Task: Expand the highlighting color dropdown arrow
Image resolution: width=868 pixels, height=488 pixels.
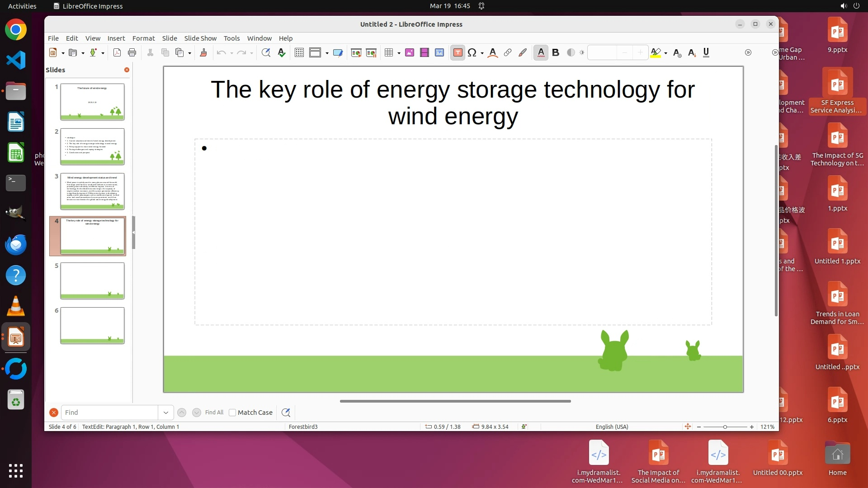Action: pos(666,53)
